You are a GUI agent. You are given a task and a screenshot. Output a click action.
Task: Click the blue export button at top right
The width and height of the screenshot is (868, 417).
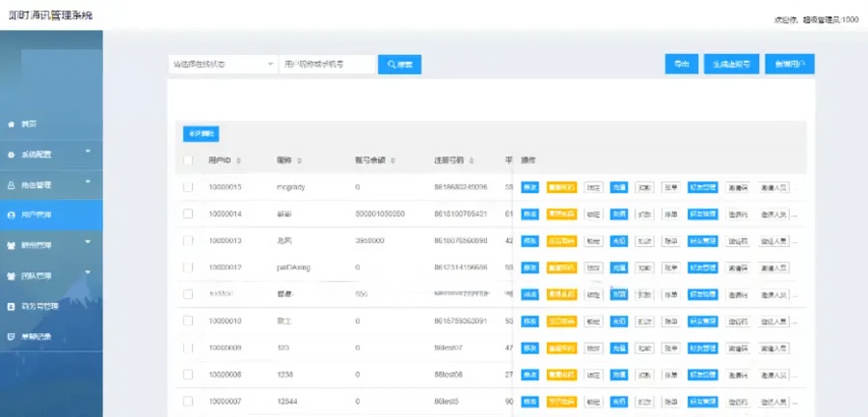pos(681,65)
